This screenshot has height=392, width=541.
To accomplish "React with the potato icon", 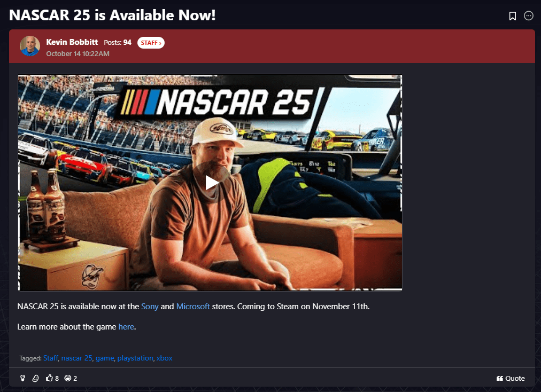I will click(x=35, y=378).
